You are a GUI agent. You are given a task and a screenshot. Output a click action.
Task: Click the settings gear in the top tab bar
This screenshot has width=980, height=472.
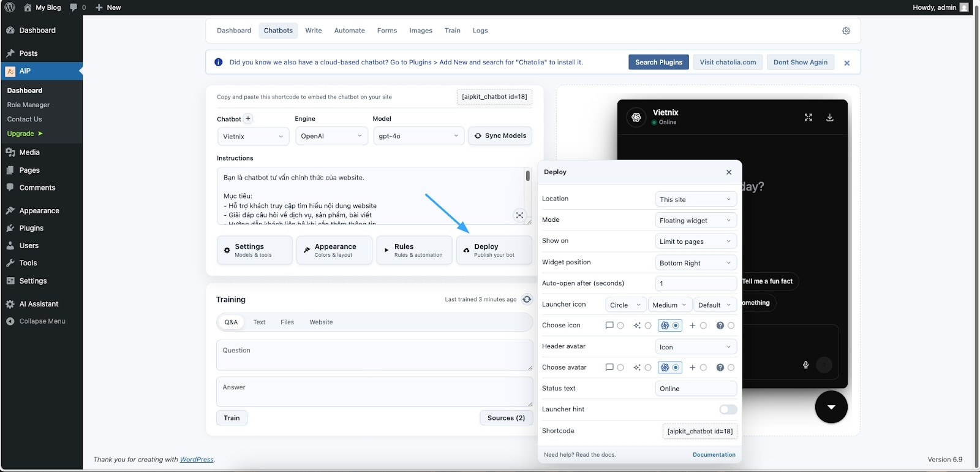[x=846, y=31]
